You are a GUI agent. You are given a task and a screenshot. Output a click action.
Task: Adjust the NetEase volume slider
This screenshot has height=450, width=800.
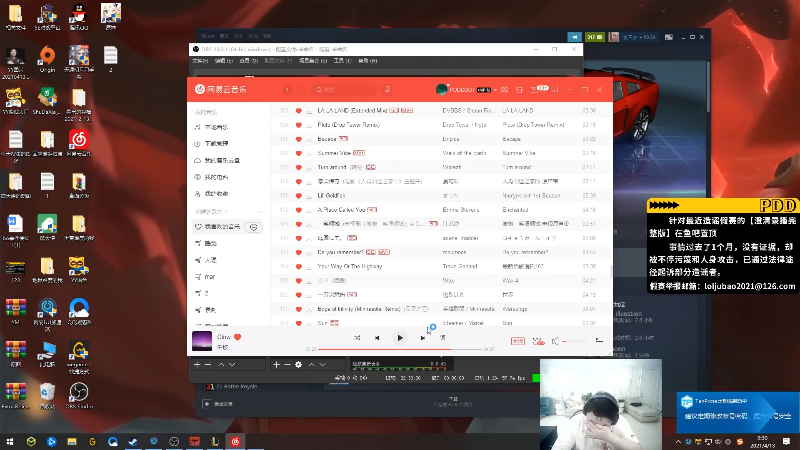(x=574, y=341)
